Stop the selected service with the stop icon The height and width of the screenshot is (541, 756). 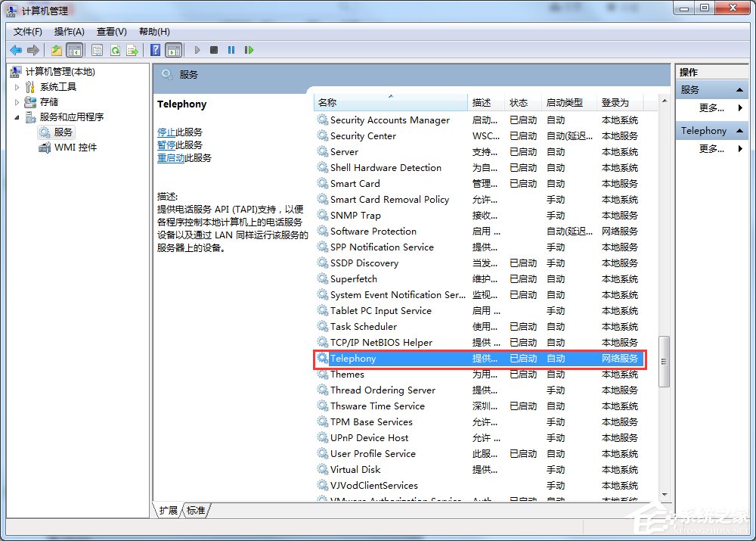tap(212, 50)
